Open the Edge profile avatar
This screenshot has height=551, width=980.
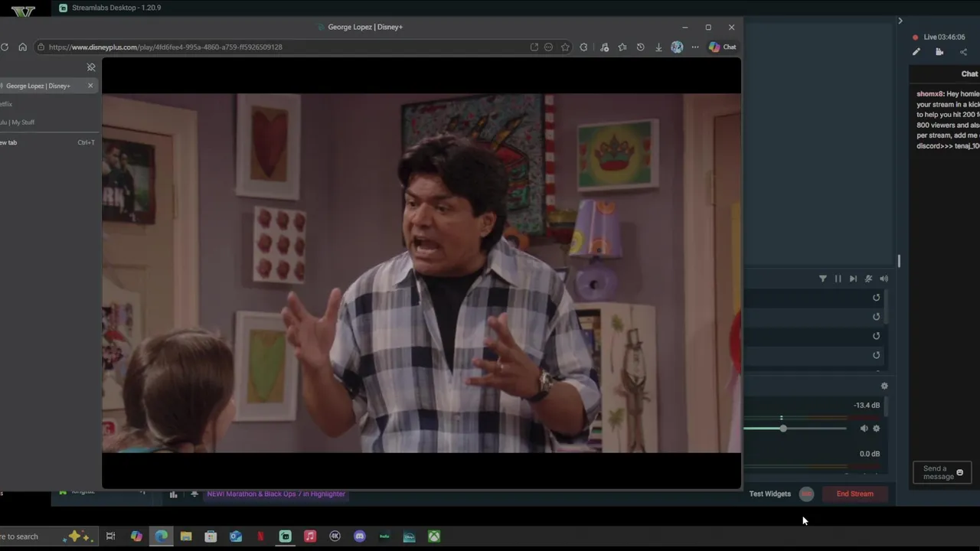pos(677,47)
